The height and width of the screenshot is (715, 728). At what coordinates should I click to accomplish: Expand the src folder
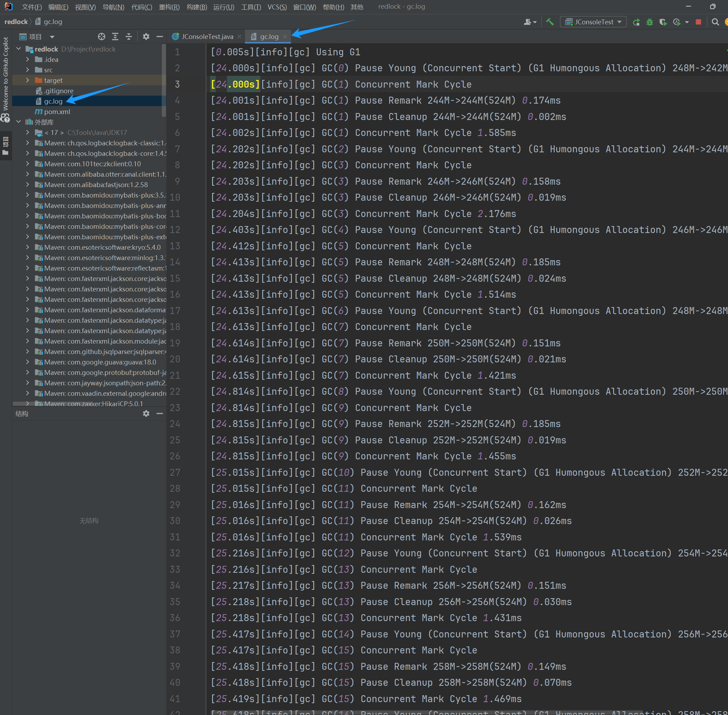(27, 70)
